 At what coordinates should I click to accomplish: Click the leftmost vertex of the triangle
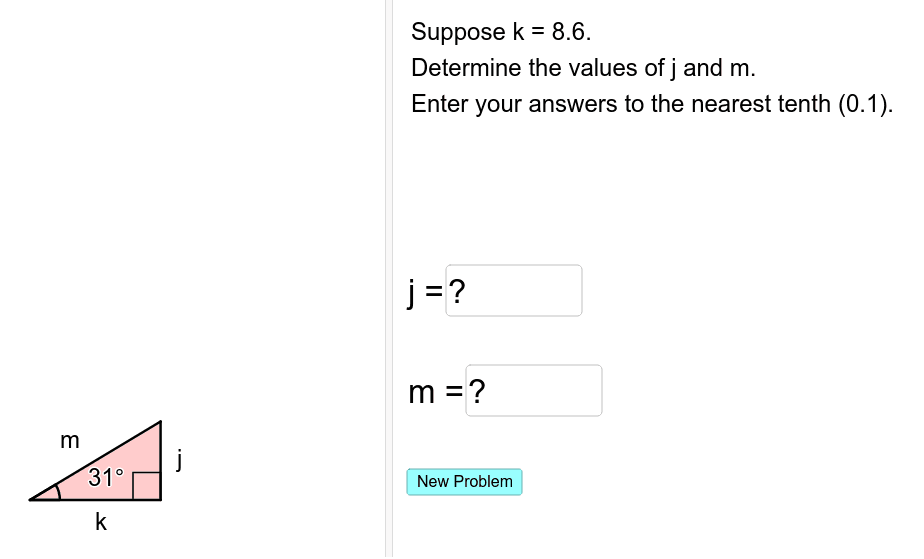(30, 500)
